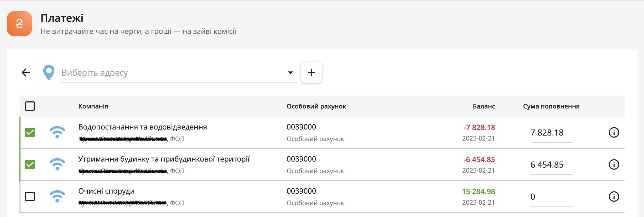Click the Особовий рахунок column header
644x217 pixels.
click(316, 106)
